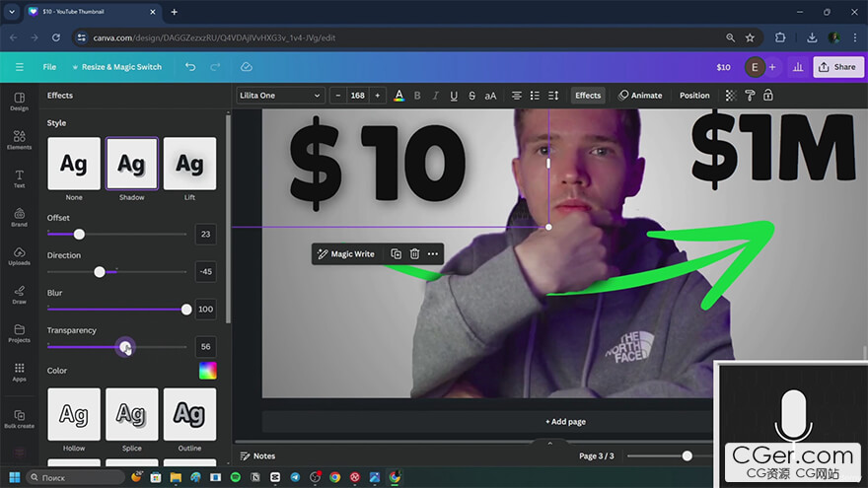Check cloud save status icon
Image resolution: width=868 pixels, height=488 pixels.
pos(247,67)
